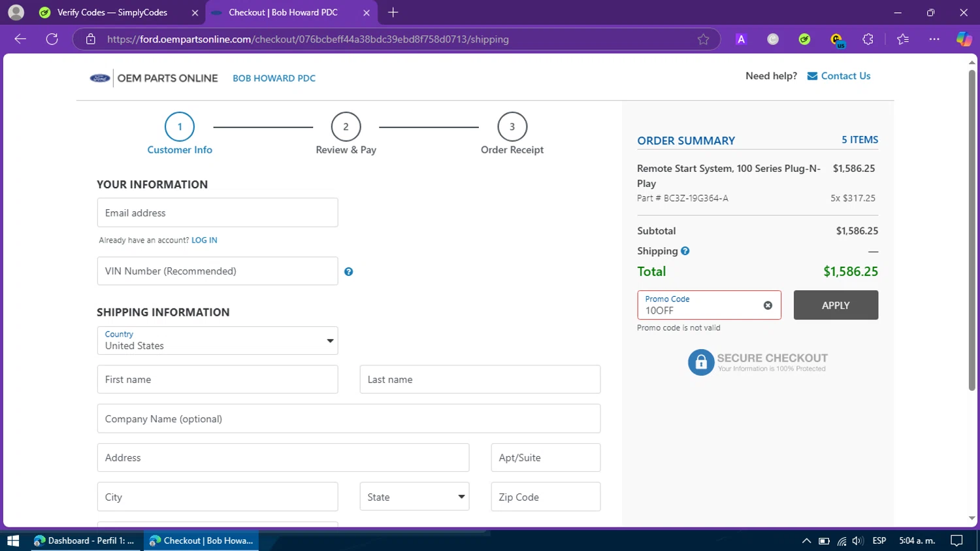The width and height of the screenshot is (980, 551).
Task: Switch to the Verify Codes SimplyCodes tab
Action: click(x=118, y=12)
